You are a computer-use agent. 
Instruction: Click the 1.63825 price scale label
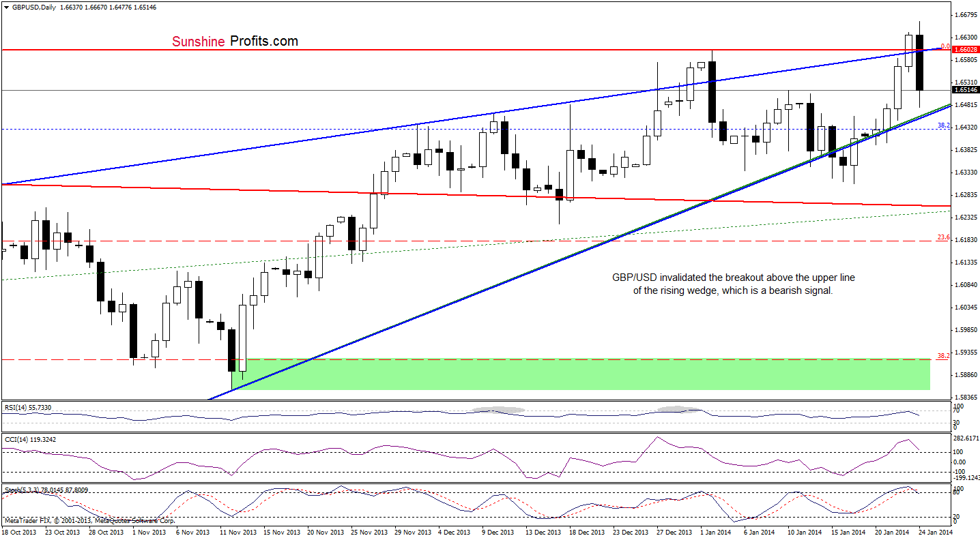[x=965, y=149]
